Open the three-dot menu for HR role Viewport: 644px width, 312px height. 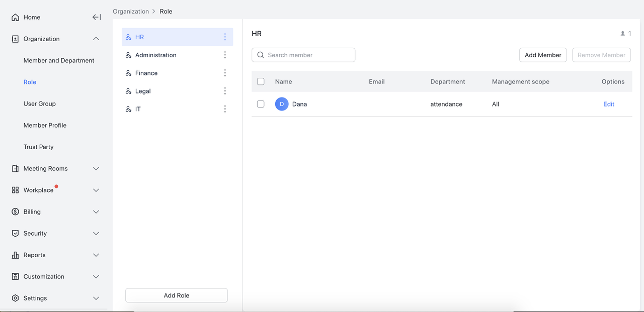click(225, 37)
